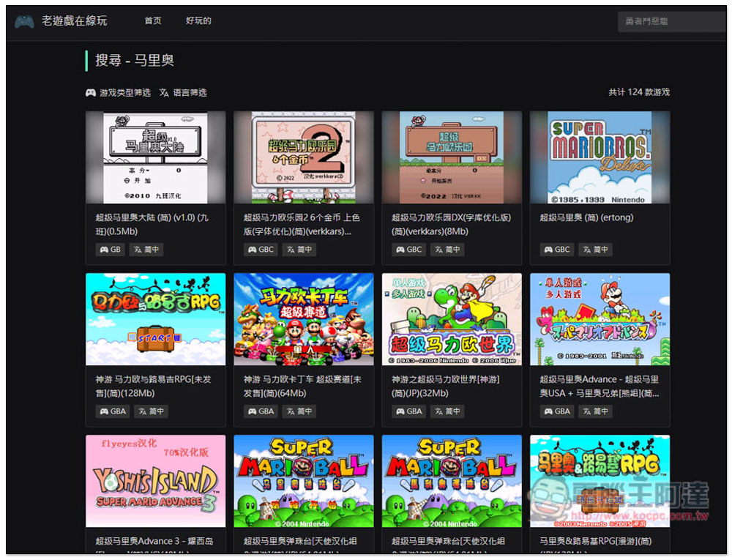Click 简中 tag under 超级马力欧世界

coord(447,411)
